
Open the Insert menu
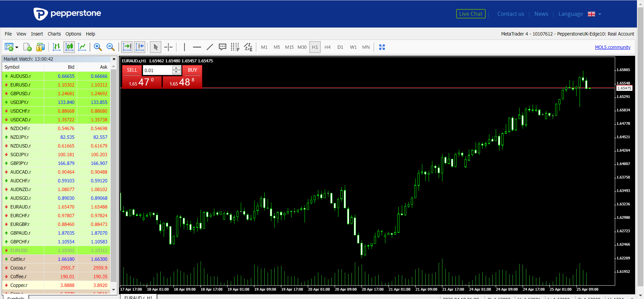[37, 34]
